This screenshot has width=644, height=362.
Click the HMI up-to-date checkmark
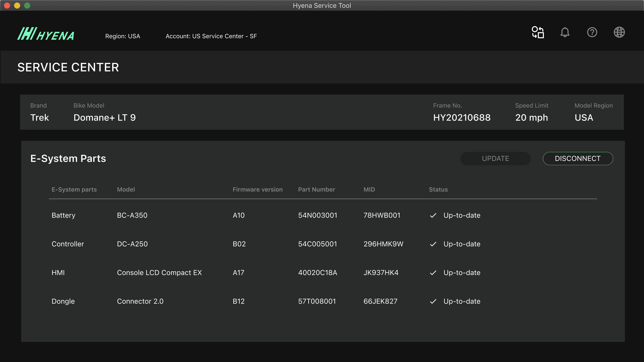[433, 273]
